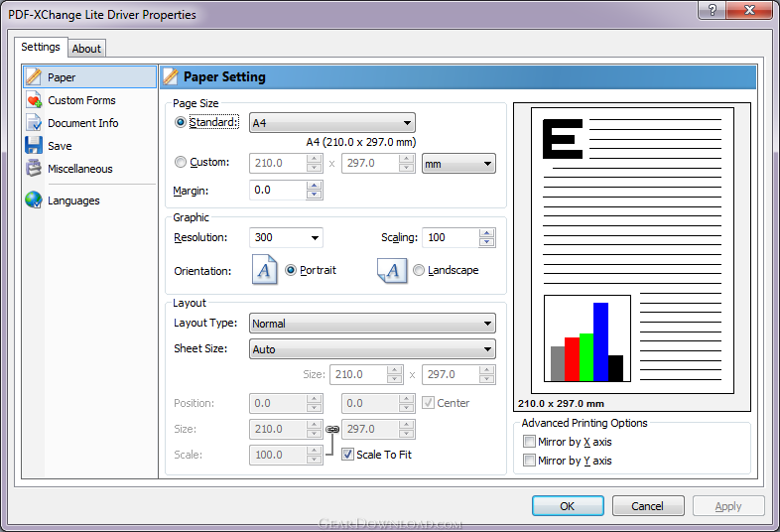The width and height of the screenshot is (780, 532).
Task: Click the A4 (210.0 x 297.0 mm) description text
Action: tap(360, 142)
